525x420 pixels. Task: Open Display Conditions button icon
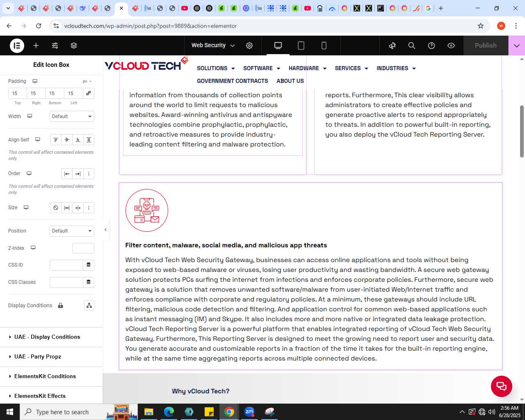pos(89,306)
